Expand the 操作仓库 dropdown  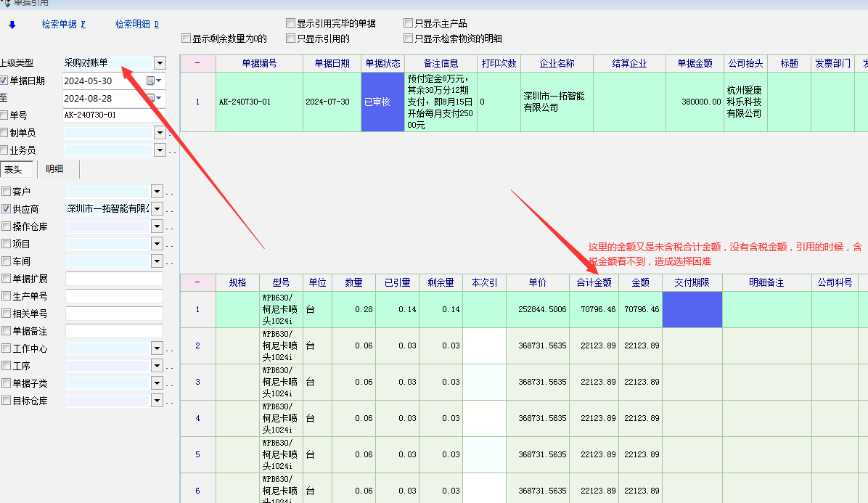point(157,226)
